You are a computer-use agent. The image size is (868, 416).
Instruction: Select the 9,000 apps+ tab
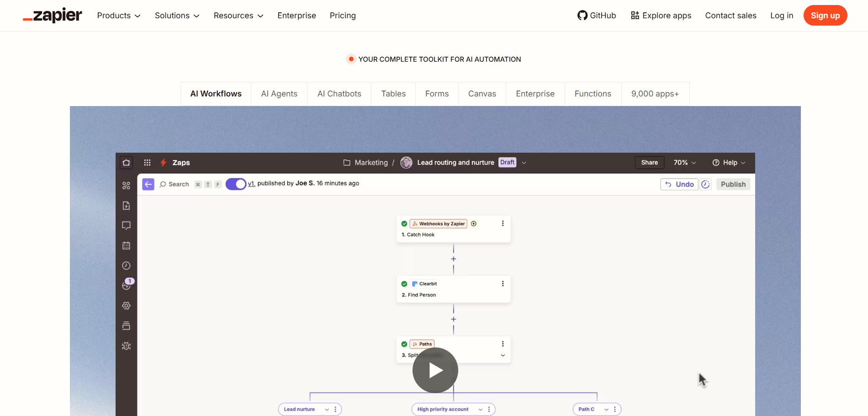click(655, 94)
